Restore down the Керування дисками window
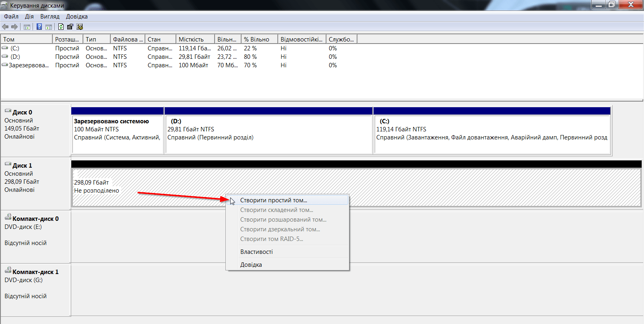This screenshot has width=644, height=324. pyautogui.click(x=612, y=4)
